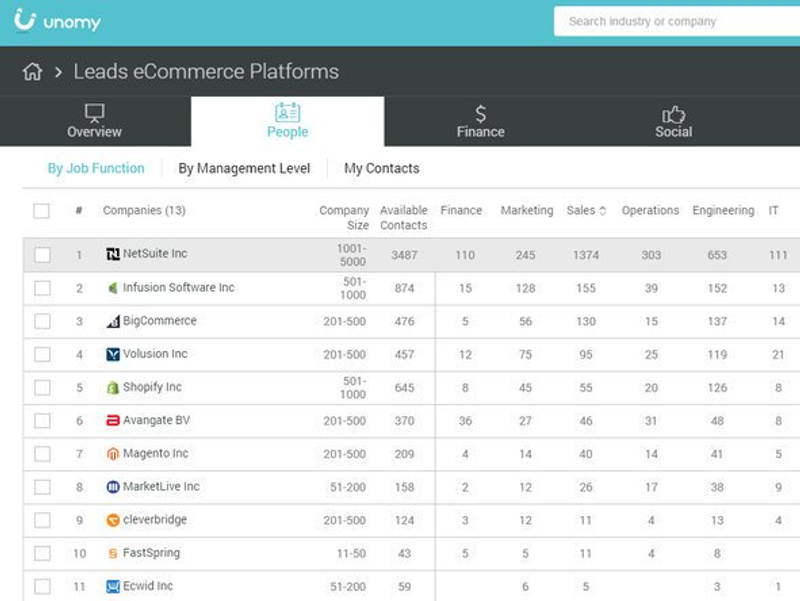Viewport: 800px width, 601px height.
Task: Check the box for NetSuite Inc row
Action: point(42,255)
